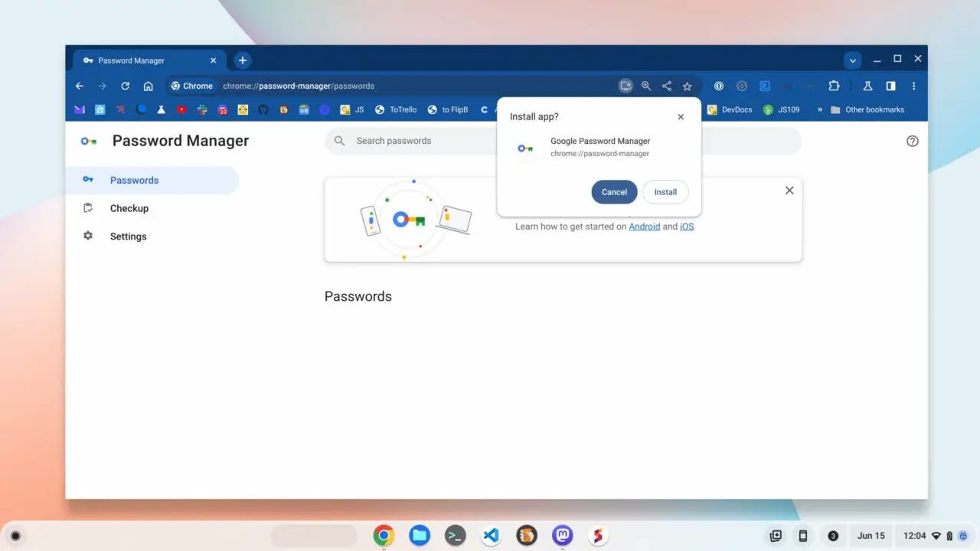This screenshot has width=980, height=551.
Task: Open the to FlipB bookmark
Action: pos(448,109)
